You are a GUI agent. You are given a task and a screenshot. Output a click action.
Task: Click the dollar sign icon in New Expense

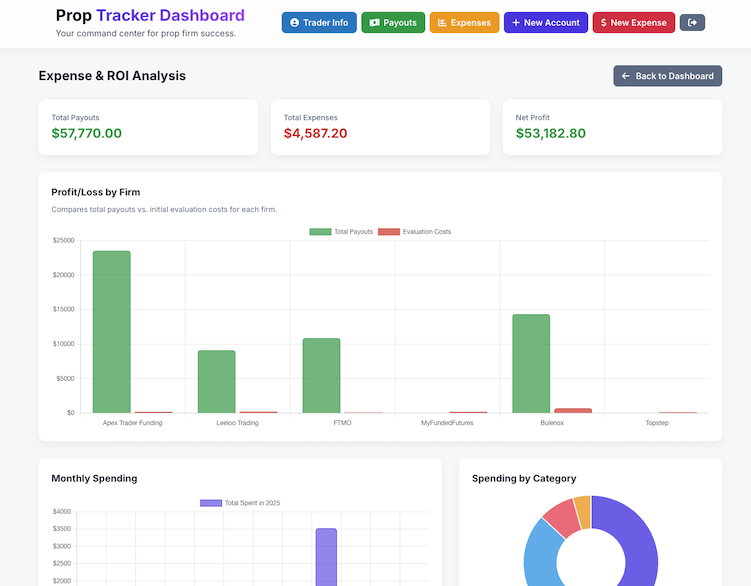604,23
